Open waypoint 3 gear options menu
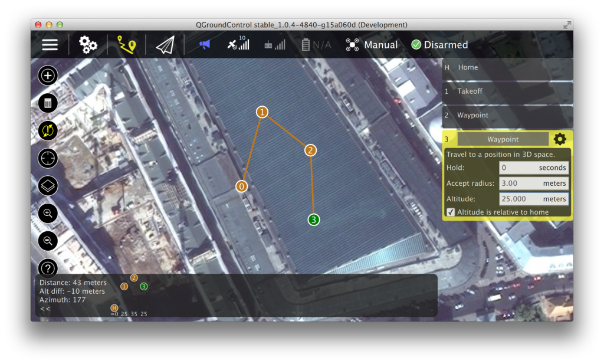 (x=560, y=139)
